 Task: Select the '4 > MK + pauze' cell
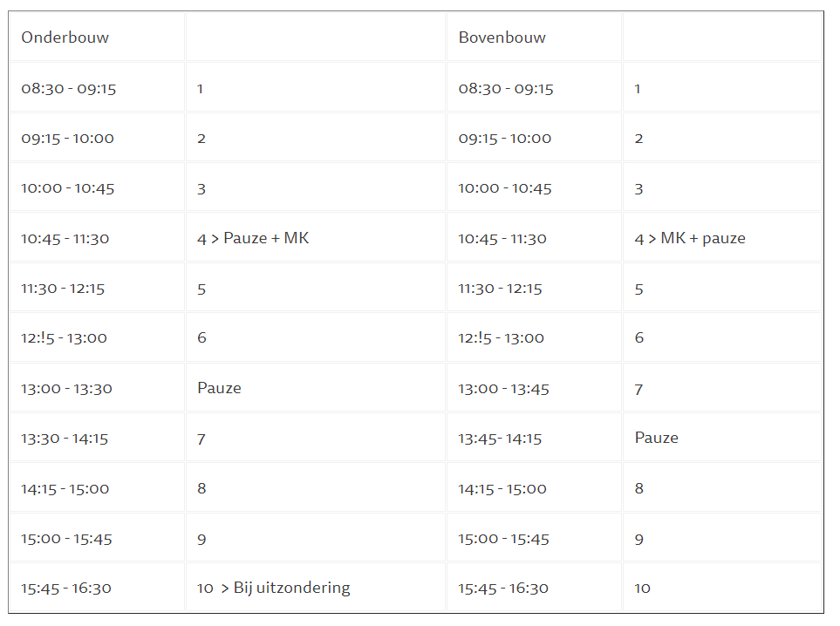[690, 238]
